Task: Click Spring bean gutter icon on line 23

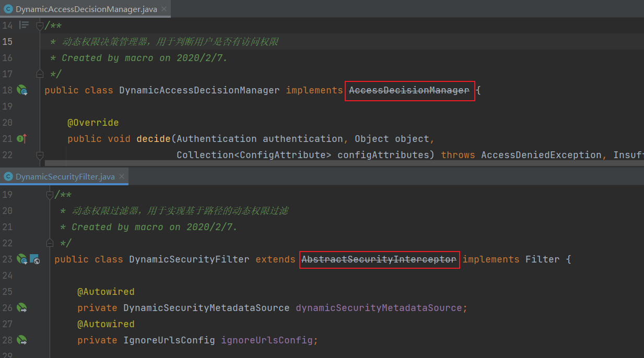Action: point(22,259)
